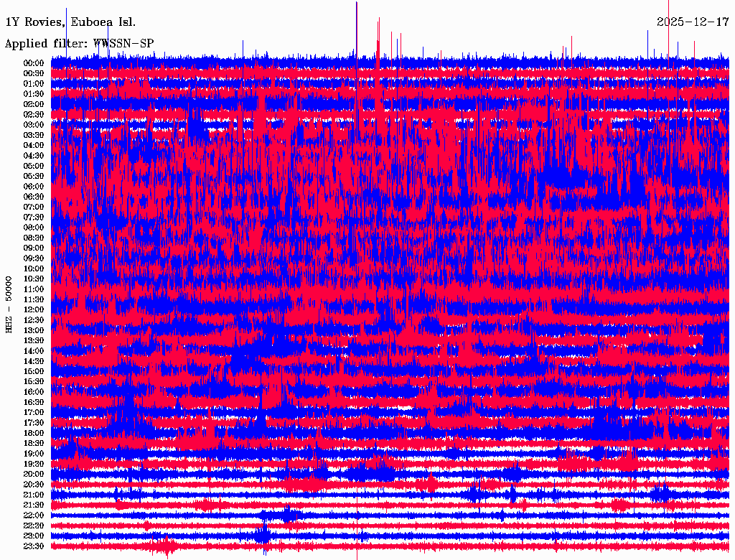Select the 07:30 time label
735x560 pixels.
(34, 217)
